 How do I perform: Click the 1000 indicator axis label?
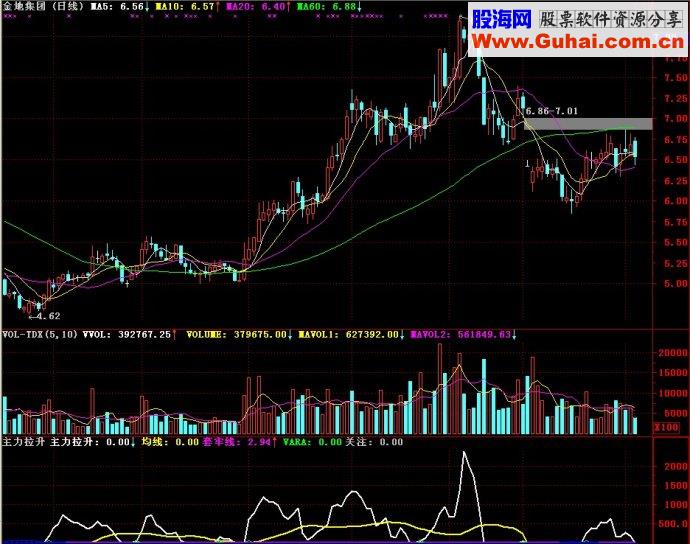point(675,505)
